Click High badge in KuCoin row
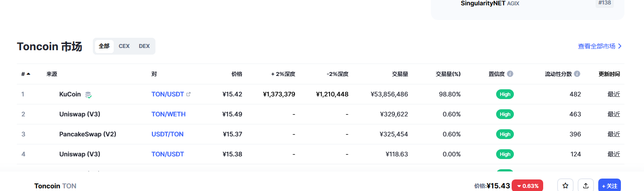 (x=505, y=94)
